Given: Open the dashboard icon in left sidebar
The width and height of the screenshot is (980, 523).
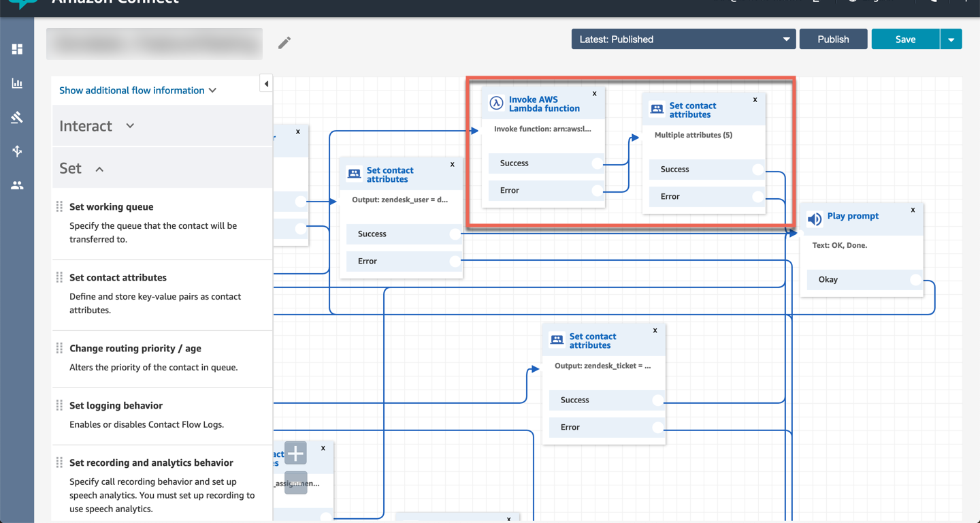Looking at the screenshot, I should [x=17, y=49].
